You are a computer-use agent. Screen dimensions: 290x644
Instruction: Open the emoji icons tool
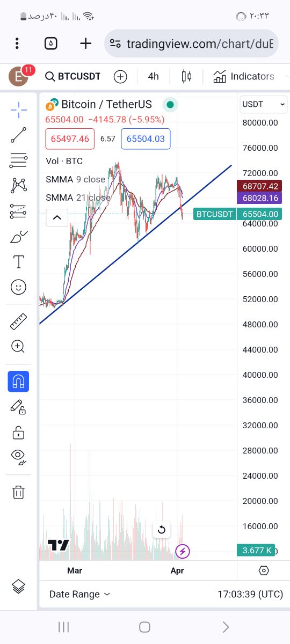[x=18, y=287]
